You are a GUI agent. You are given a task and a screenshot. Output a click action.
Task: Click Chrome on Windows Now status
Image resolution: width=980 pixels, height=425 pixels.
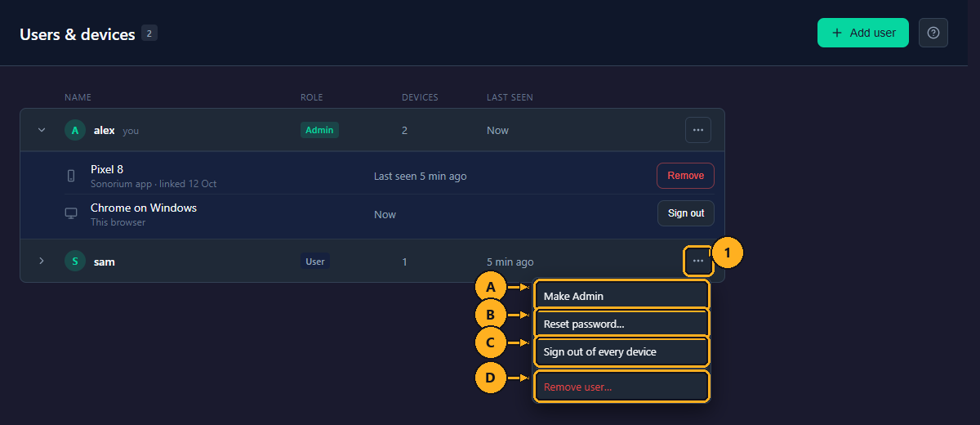pyautogui.click(x=385, y=214)
